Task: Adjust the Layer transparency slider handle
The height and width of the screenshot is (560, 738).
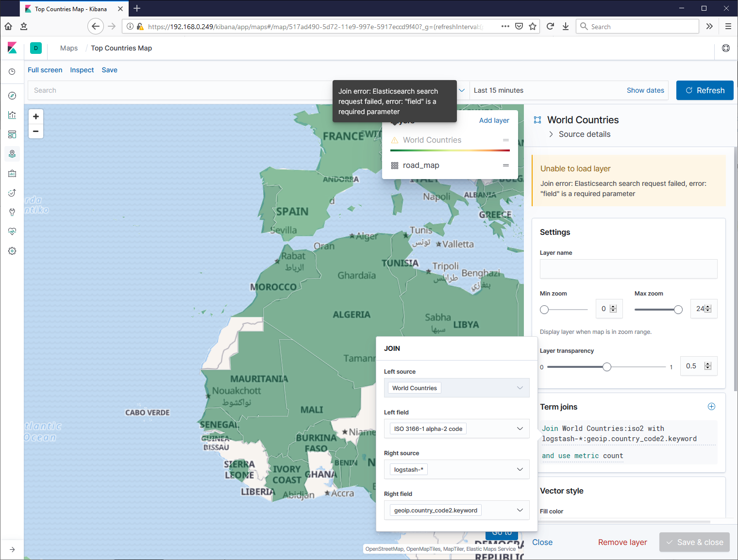Action: click(607, 367)
